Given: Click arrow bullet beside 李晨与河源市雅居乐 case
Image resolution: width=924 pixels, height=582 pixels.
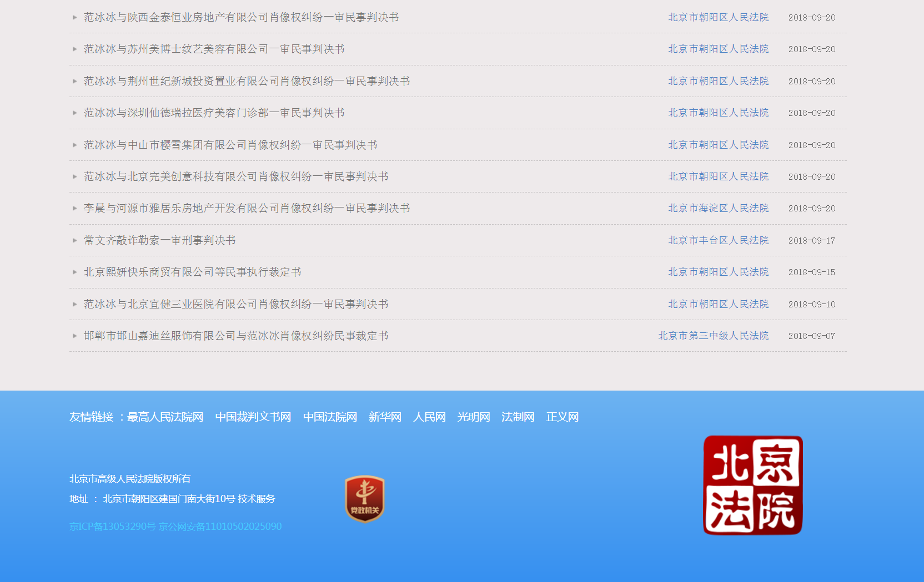Looking at the screenshot, I should [74, 208].
